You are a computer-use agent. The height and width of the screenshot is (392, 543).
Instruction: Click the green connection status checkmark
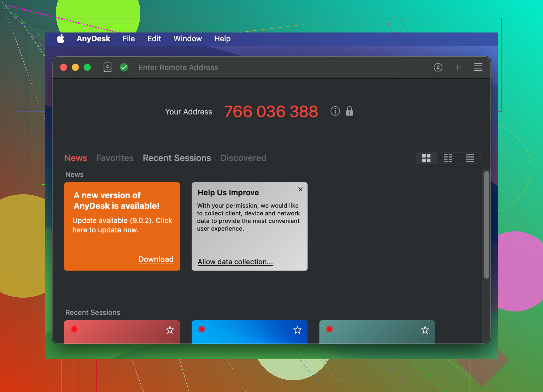(x=124, y=67)
